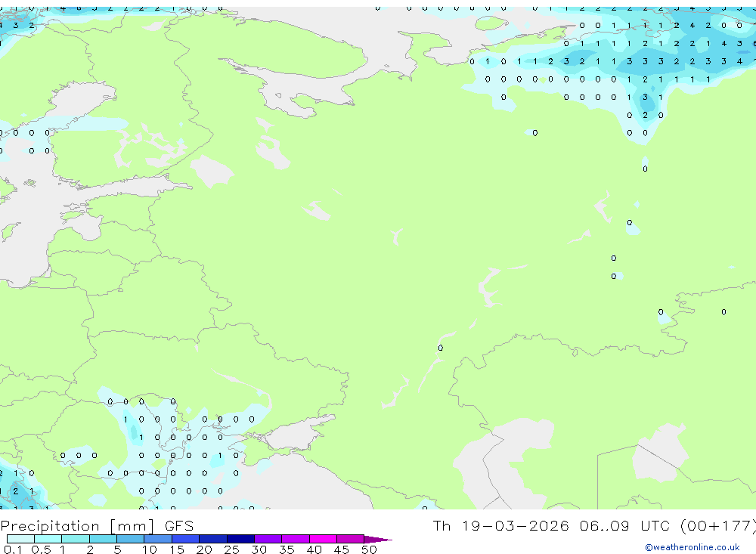Click the 40–45 mm magenta legend swatch
The width and height of the screenshot is (756, 554).
[x=323, y=539]
